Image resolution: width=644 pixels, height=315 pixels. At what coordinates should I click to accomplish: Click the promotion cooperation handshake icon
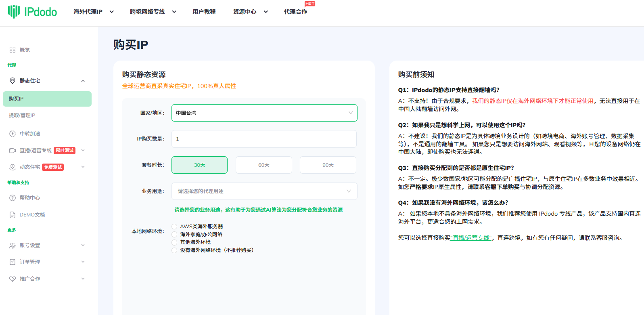coord(13,279)
